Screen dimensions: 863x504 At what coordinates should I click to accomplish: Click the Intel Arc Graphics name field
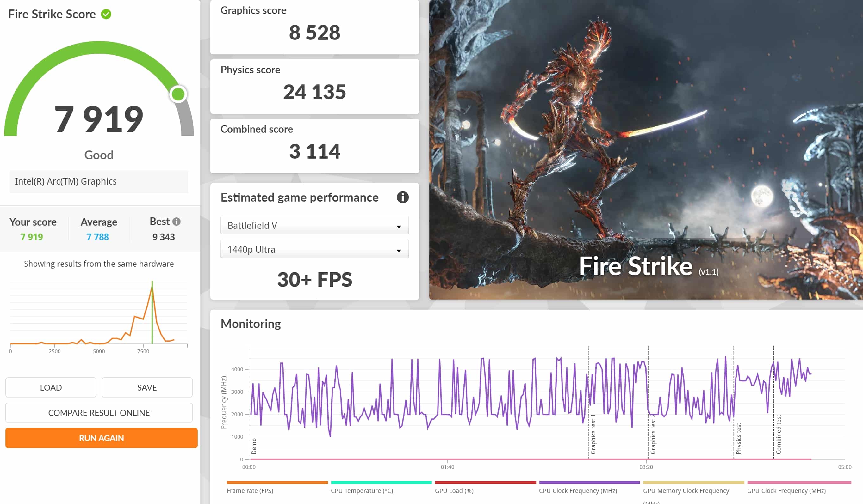99,181
